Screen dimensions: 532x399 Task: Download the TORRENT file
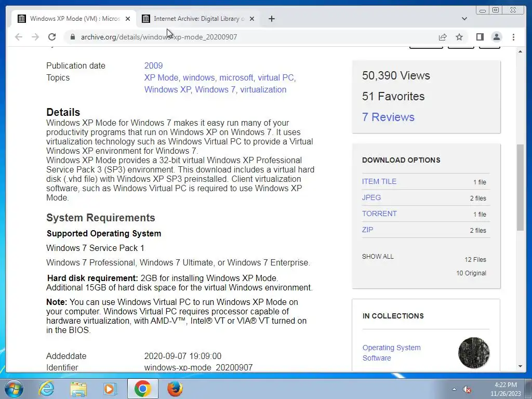[x=379, y=214]
